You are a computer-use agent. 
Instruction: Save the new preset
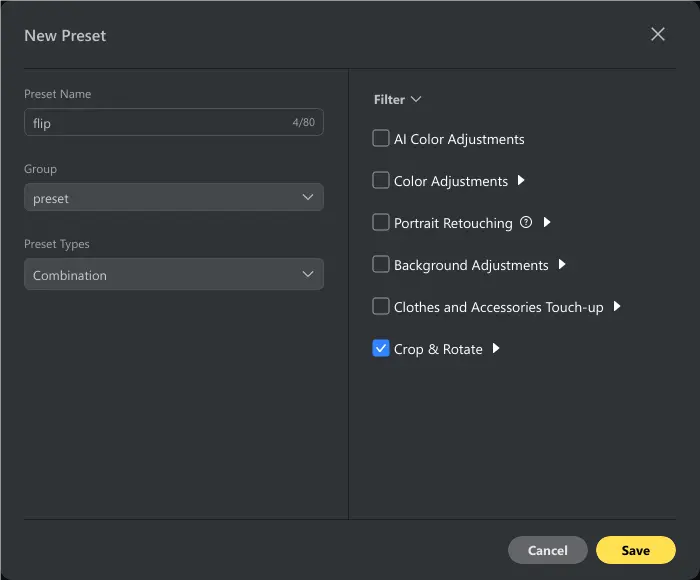coord(636,550)
